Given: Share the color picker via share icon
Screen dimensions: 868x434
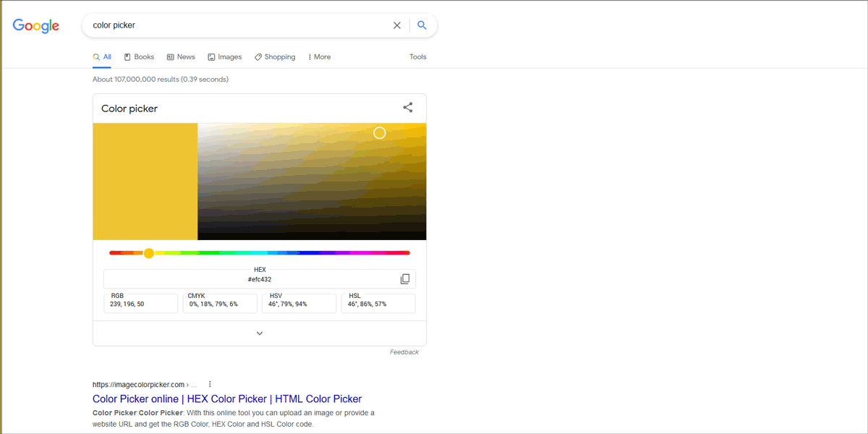Looking at the screenshot, I should click(408, 108).
